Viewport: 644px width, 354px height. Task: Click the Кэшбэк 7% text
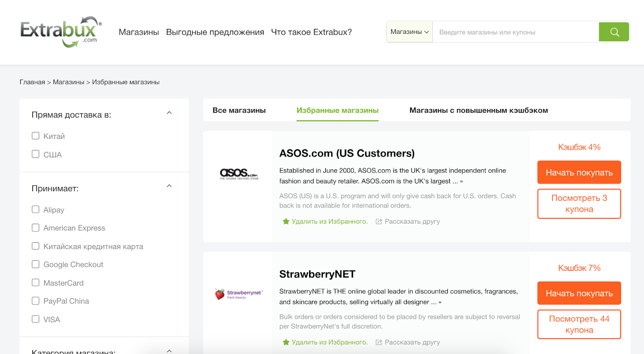(x=579, y=268)
